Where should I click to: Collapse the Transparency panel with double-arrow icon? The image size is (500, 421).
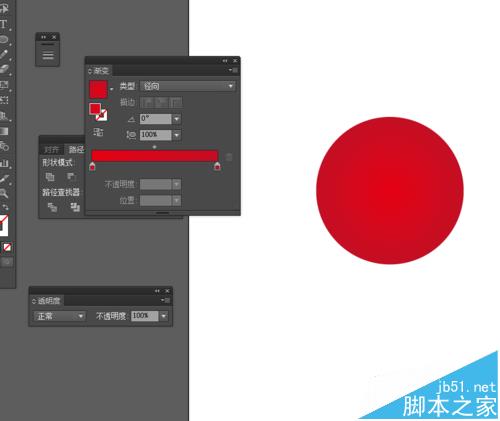157,291
